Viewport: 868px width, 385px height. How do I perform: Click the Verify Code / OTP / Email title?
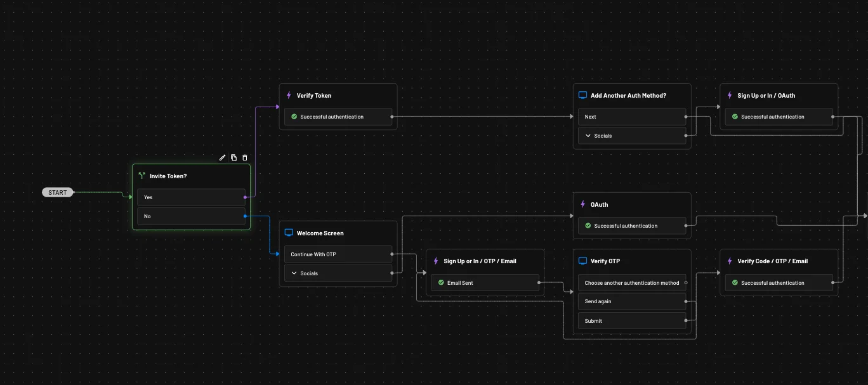[x=773, y=261]
